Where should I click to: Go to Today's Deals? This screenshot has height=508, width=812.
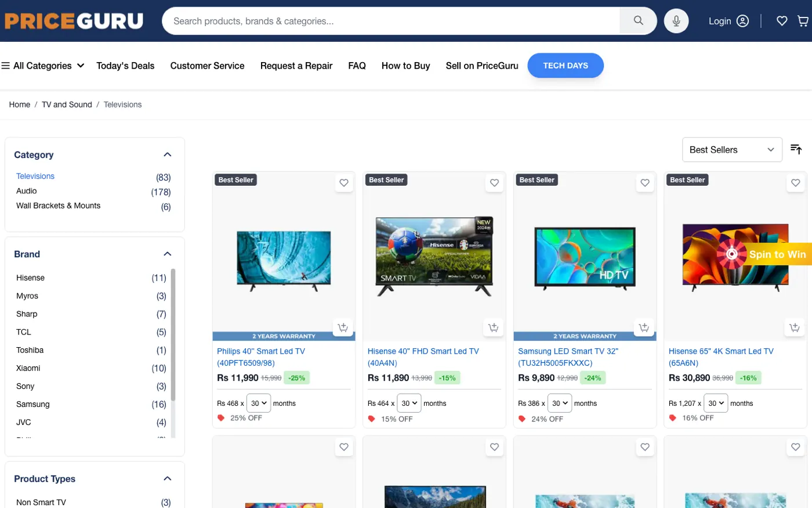125,66
